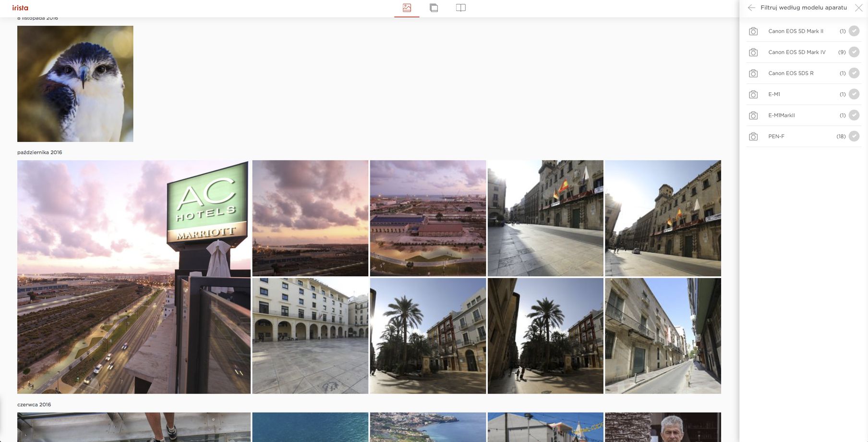Click camera icon beside PEN-F

point(753,137)
